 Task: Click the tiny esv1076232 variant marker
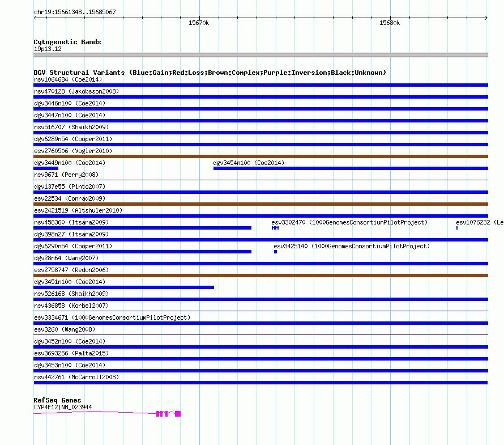click(x=457, y=228)
